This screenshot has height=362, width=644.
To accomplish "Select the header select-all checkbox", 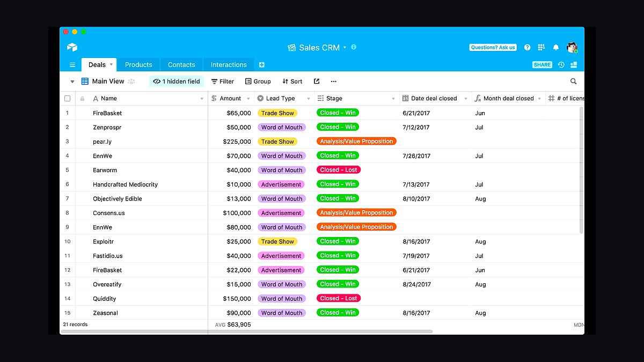I will pyautogui.click(x=67, y=99).
